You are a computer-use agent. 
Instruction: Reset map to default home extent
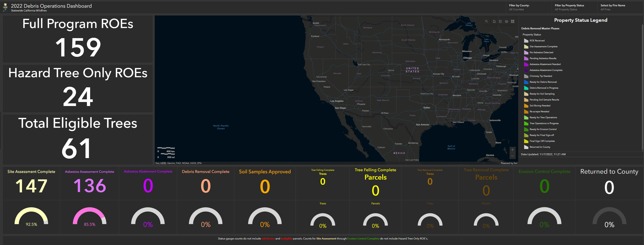click(494, 22)
